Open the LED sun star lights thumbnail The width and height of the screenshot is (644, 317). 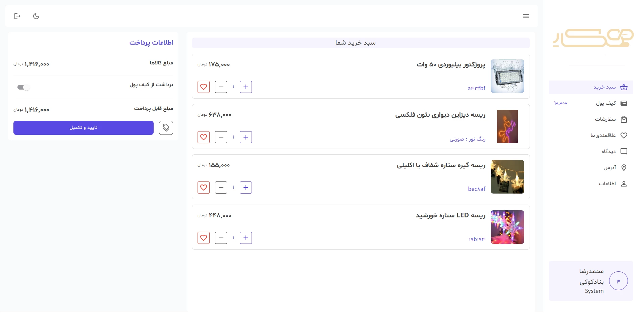507,227
